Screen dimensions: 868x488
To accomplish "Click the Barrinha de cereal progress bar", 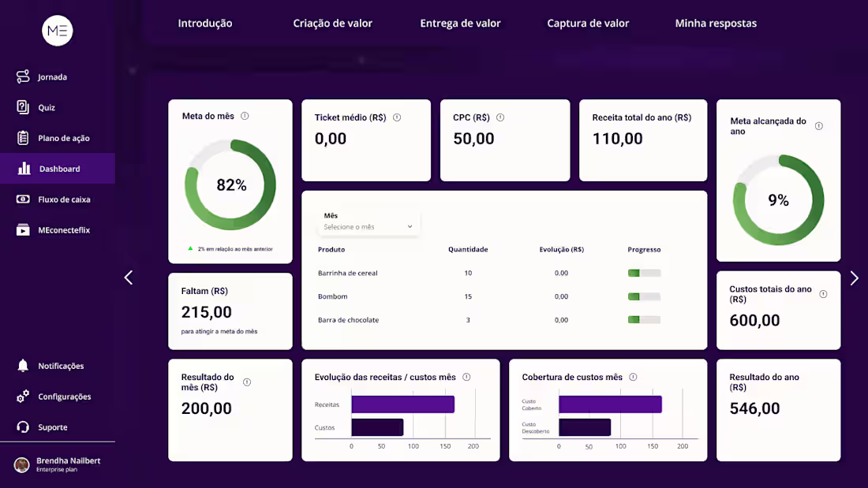I will [643, 273].
